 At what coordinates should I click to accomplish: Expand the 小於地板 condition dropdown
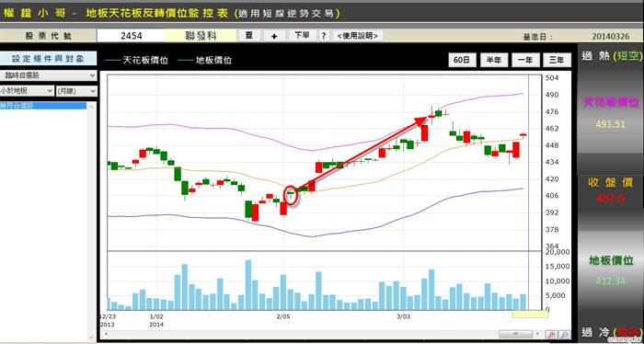[x=27, y=91]
